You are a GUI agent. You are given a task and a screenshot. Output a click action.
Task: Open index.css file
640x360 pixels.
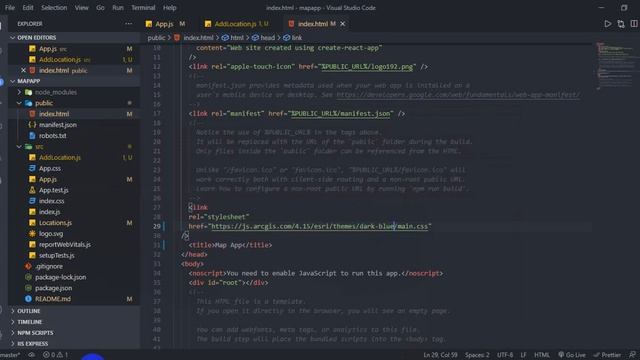pos(51,201)
